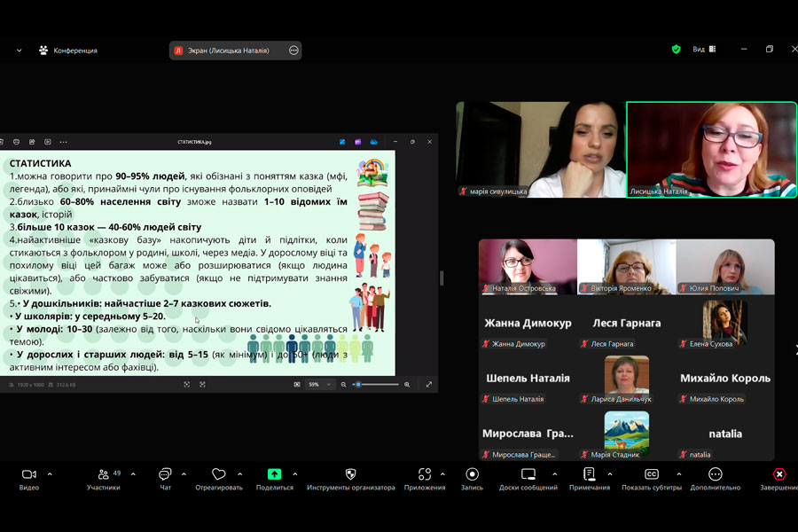Viewport: 798px width, 532px height.
Task: Expand the arrow next to Отреагировать
Action: tap(239, 474)
